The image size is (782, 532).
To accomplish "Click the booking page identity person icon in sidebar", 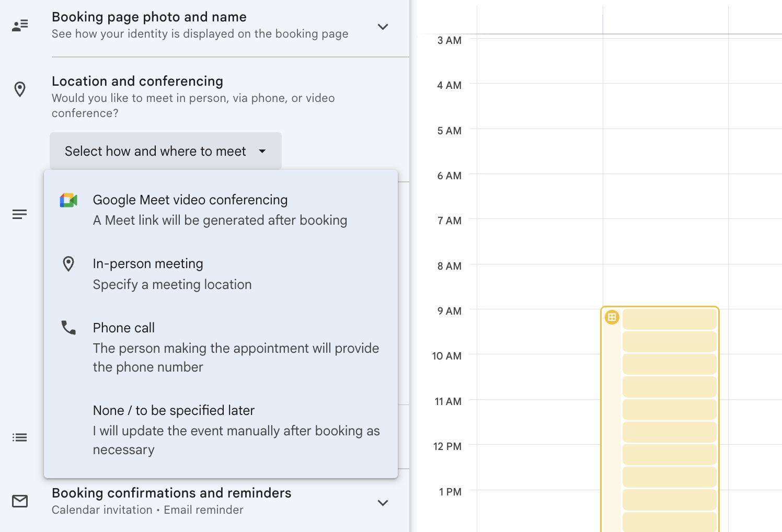I will click(x=19, y=25).
